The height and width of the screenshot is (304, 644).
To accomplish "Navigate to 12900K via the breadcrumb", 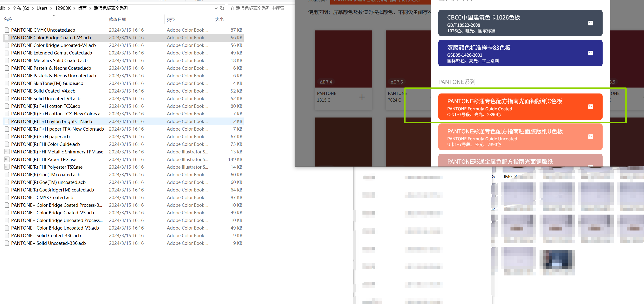I will click(x=63, y=8).
